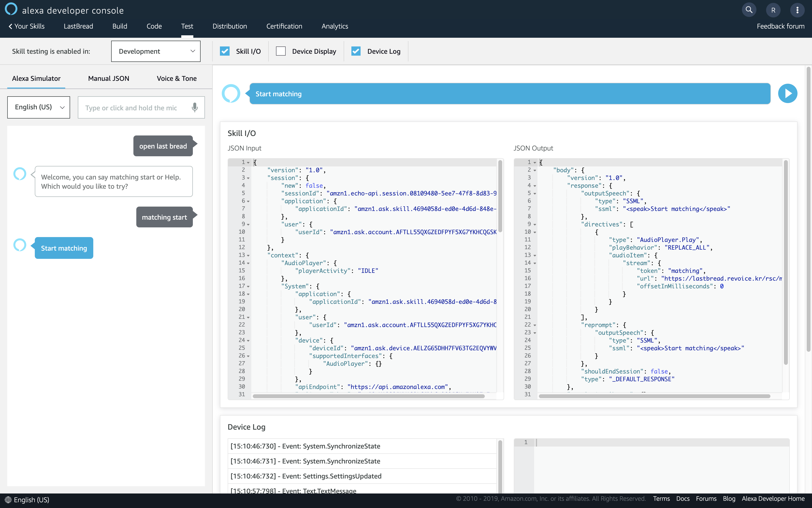Collapse JSON Input line 6 application block
Image resolution: width=812 pixels, height=508 pixels.
(x=248, y=201)
